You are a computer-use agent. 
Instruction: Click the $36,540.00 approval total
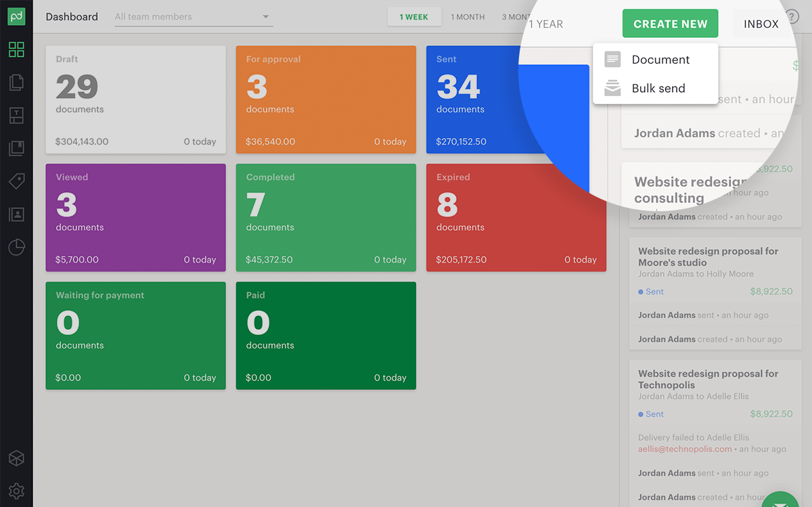pos(271,141)
